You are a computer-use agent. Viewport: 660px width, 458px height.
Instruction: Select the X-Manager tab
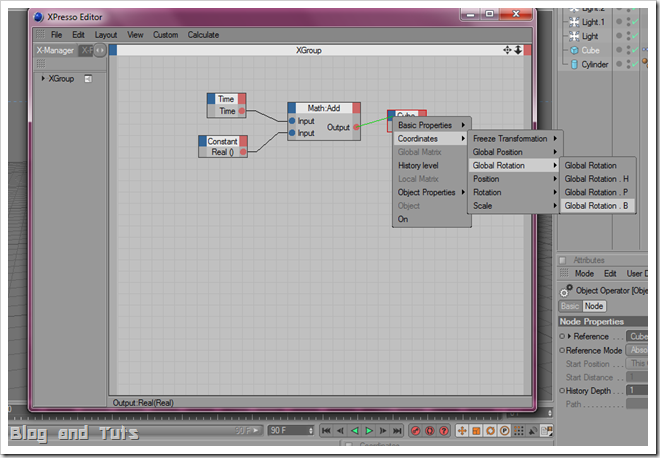55,51
